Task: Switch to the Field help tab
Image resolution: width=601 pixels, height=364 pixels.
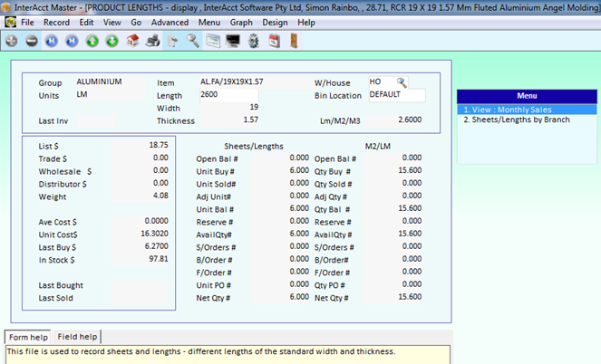Action: coord(77,337)
